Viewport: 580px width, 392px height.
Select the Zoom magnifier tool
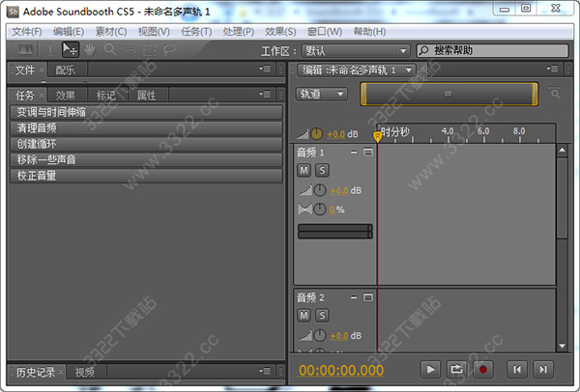(110, 49)
